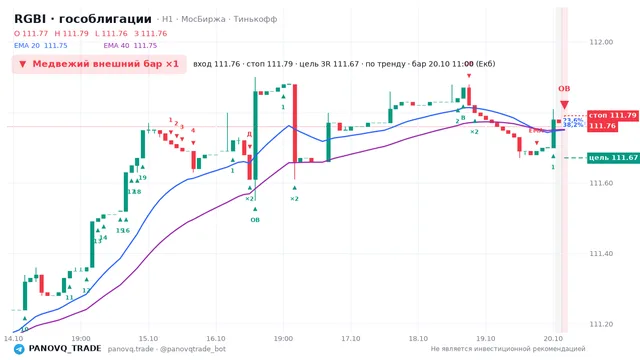The height and width of the screenshot is (360, 640).
Task: Click the red 'OB' label above the arrow
Action: click(564, 89)
